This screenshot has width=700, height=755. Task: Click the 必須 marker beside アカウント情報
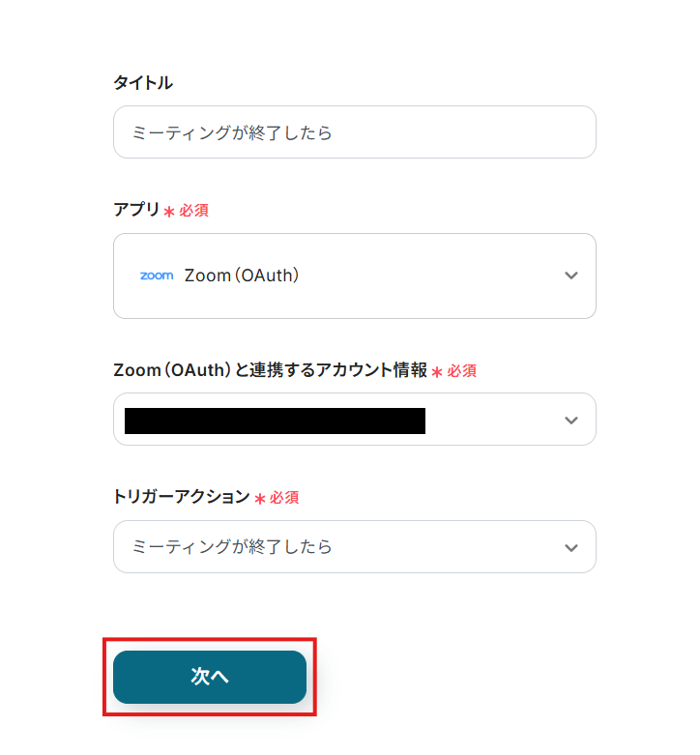coord(462,371)
